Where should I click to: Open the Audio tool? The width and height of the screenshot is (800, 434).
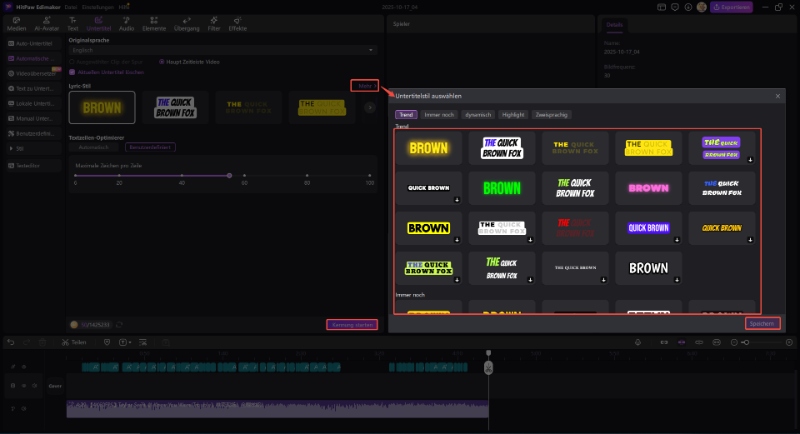tap(127, 24)
